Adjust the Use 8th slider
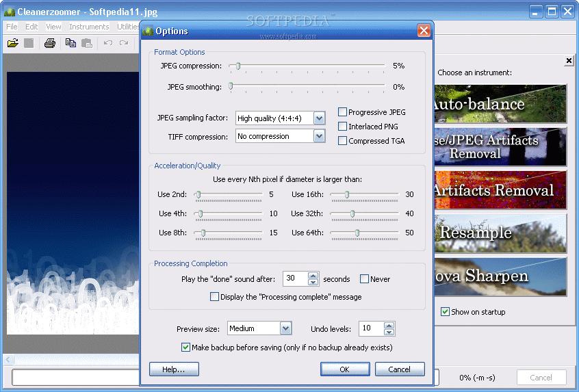 click(203, 233)
